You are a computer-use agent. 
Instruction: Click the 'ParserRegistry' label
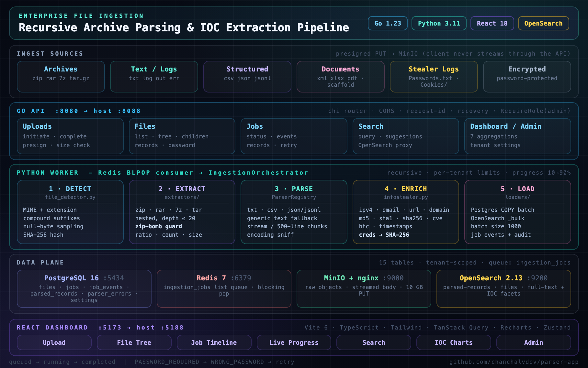(x=294, y=197)
